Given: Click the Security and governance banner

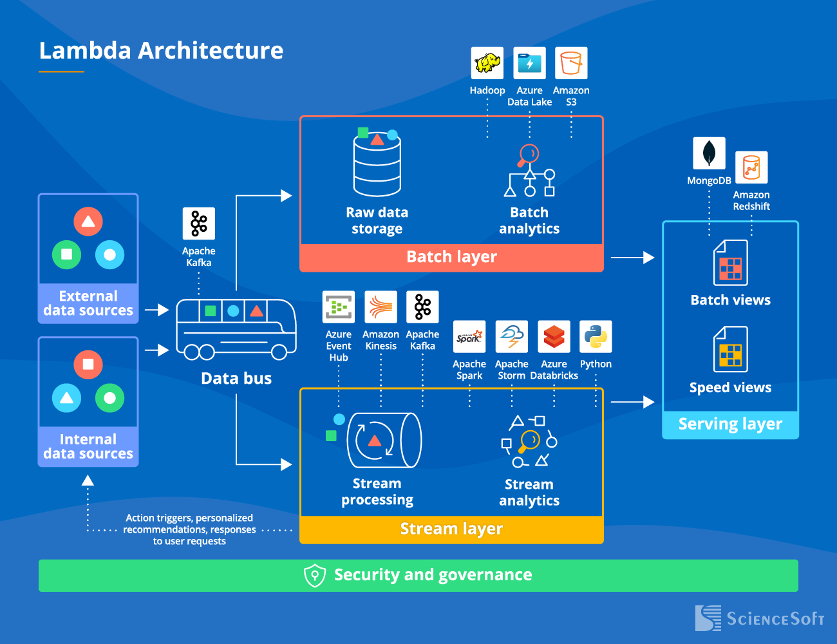Looking at the screenshot, I should click(418, 575).
